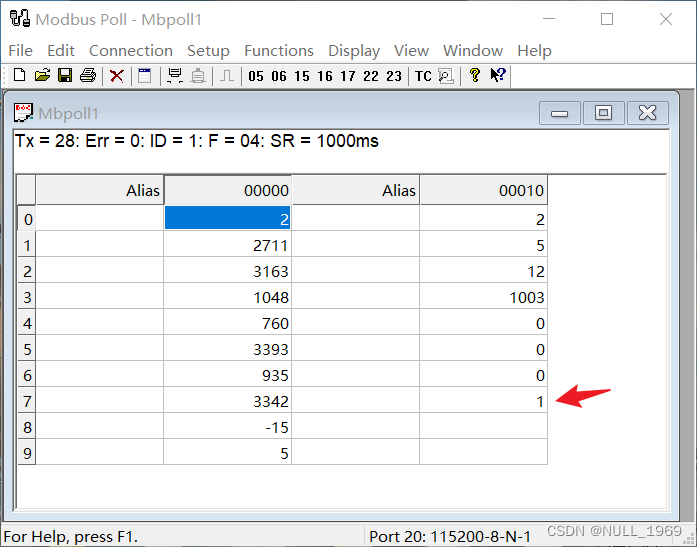Open the Help menu
The width and height of the screenshot is (697, 547).
[x=534, y=51]
